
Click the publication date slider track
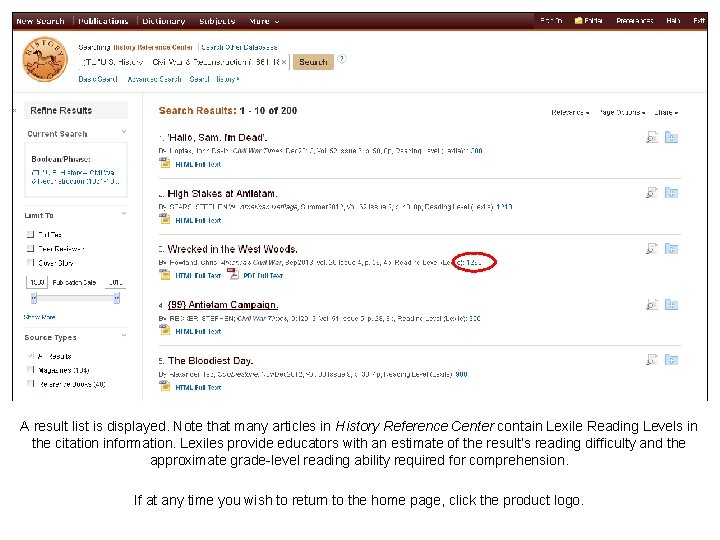tap(75, 298)
